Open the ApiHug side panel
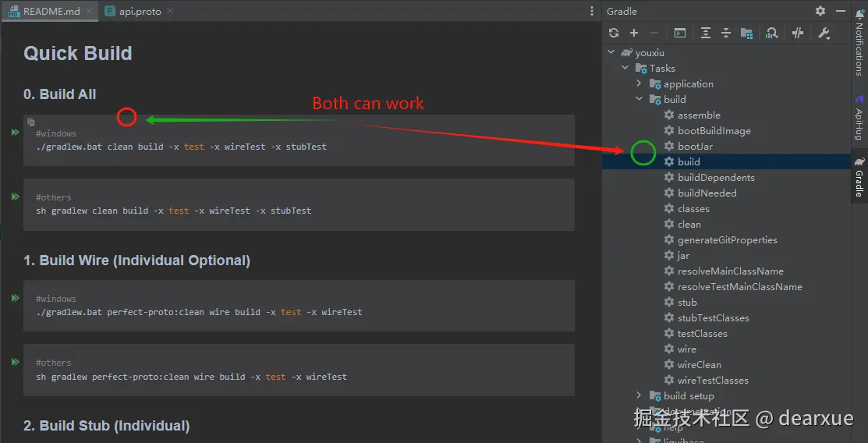 click(859, 117)
